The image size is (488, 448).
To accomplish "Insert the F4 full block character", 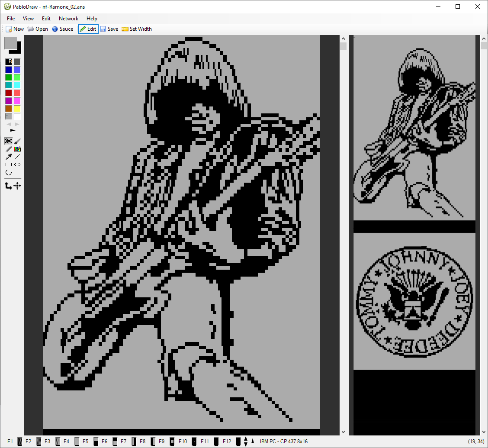I will pyautogui.click(x=77, y=441).
